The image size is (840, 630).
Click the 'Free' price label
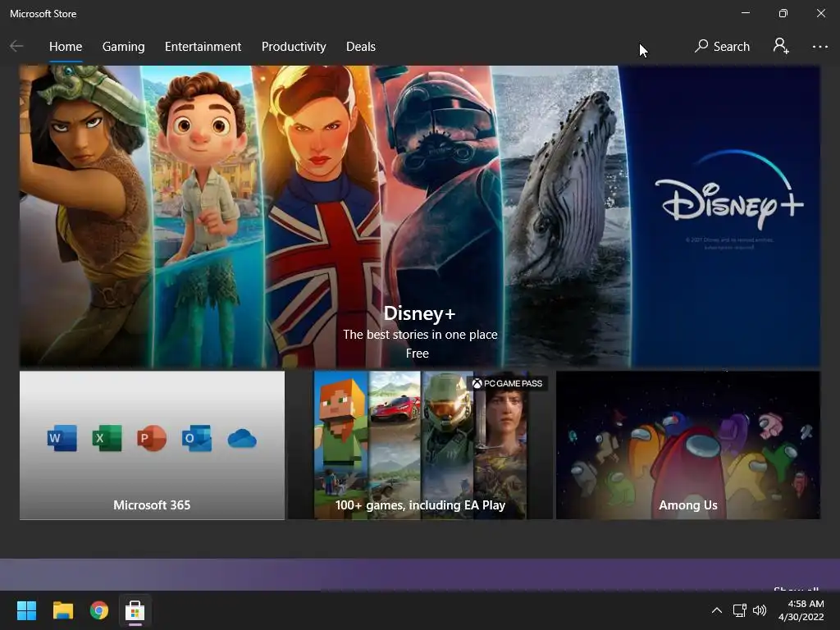coord(418,354)
